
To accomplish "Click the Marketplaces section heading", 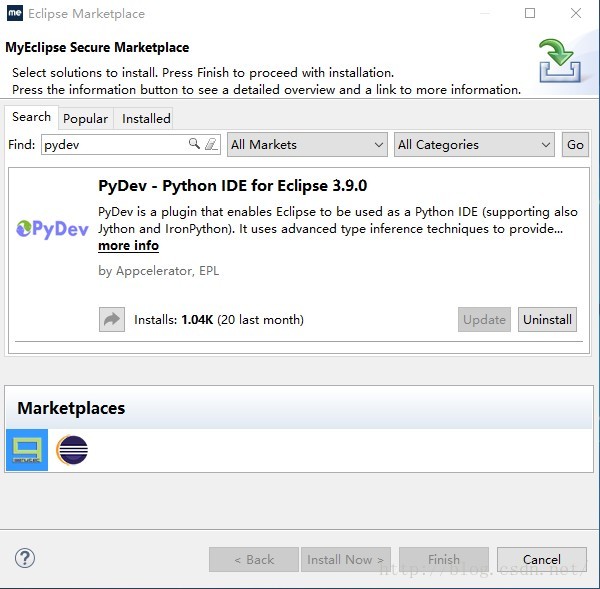I will [71, 408].
